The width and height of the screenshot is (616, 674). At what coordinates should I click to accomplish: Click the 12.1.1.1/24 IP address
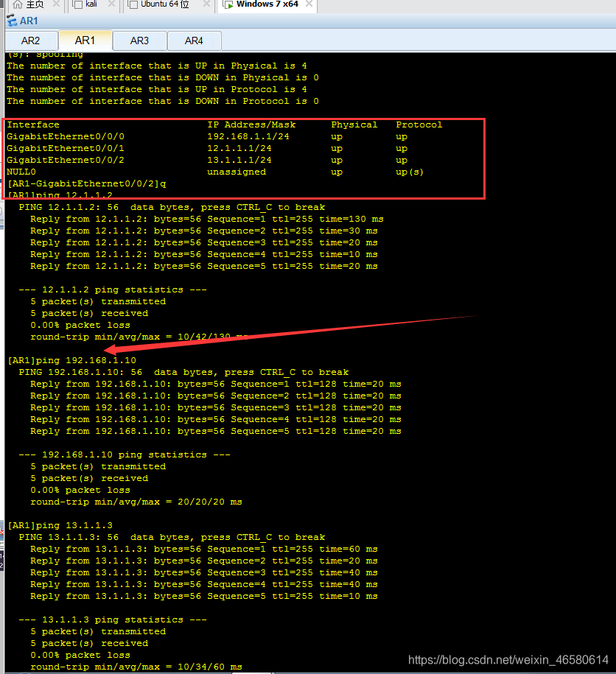coord(239,148)
